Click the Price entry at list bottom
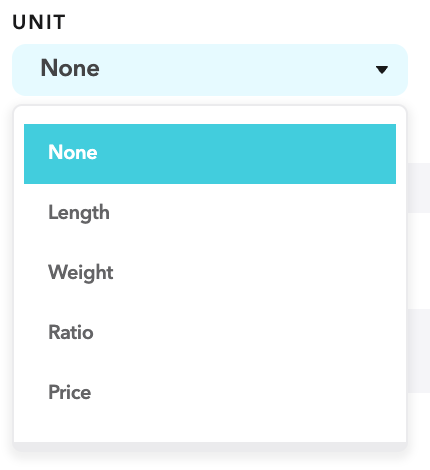This screenshot has height=470, width=430. [x=210, y=392]
